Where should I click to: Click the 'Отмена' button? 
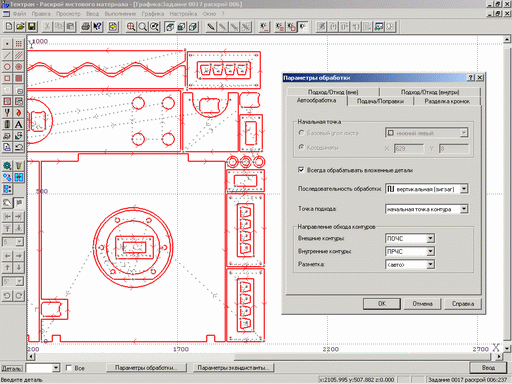click(x=422, y=303)
